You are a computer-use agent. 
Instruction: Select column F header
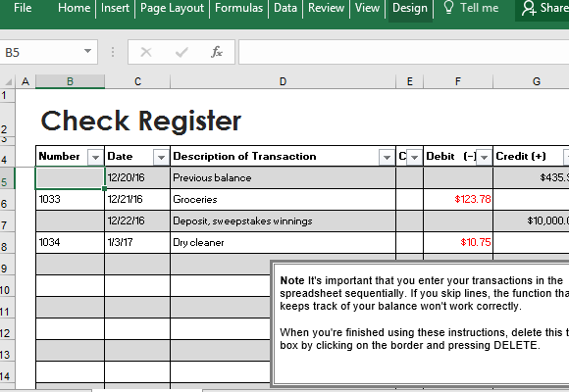458,81
